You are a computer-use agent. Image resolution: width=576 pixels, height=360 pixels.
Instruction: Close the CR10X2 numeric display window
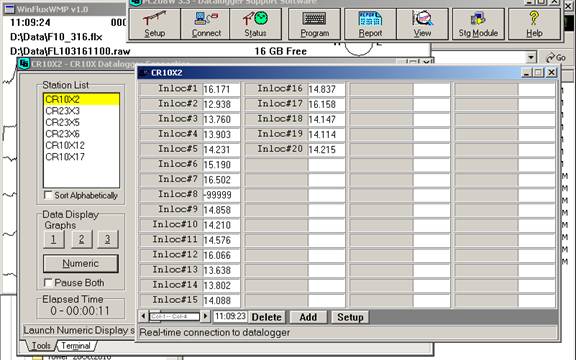pyautogui.click(x=551, y=72)
